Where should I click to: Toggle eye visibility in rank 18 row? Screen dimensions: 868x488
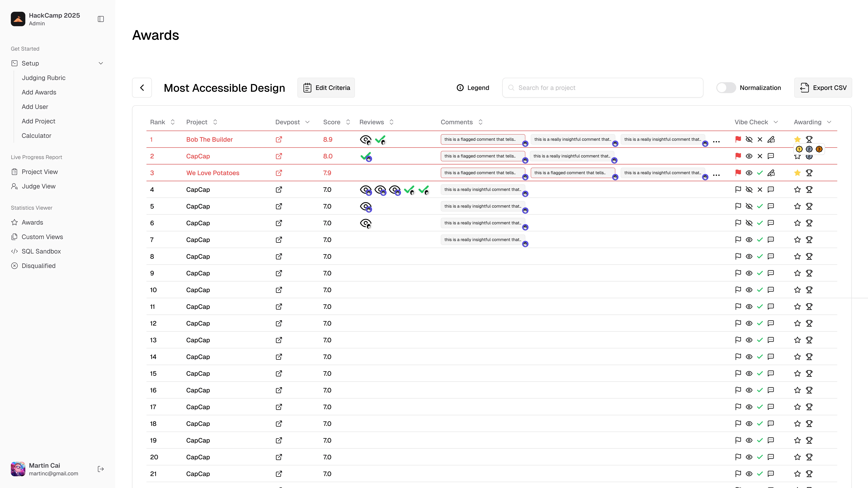coord(749,424)
